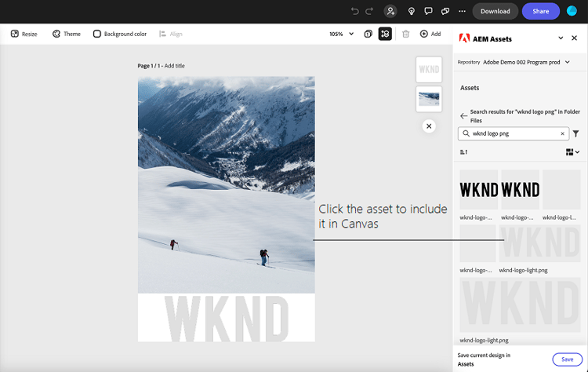Screen dimensions: 588x372
Task: Select the large wknd-logo-light.png asset
Action: tap(520, 305)
